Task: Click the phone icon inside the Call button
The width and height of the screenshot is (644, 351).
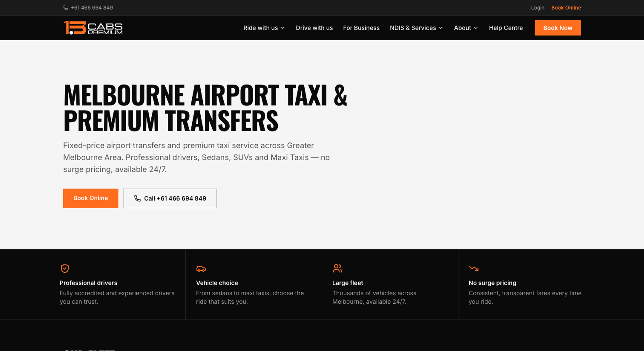Action: (x=137, y=198)
